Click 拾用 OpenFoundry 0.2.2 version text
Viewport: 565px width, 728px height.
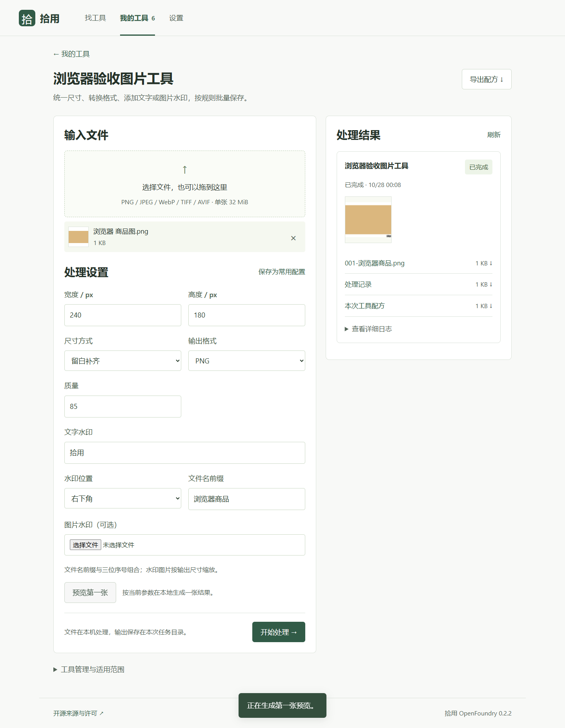[x=478, y=713]
